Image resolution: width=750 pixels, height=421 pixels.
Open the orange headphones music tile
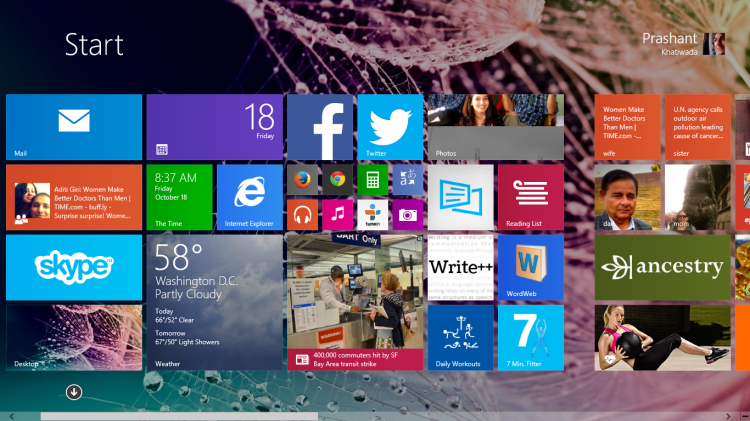[302, 215]
